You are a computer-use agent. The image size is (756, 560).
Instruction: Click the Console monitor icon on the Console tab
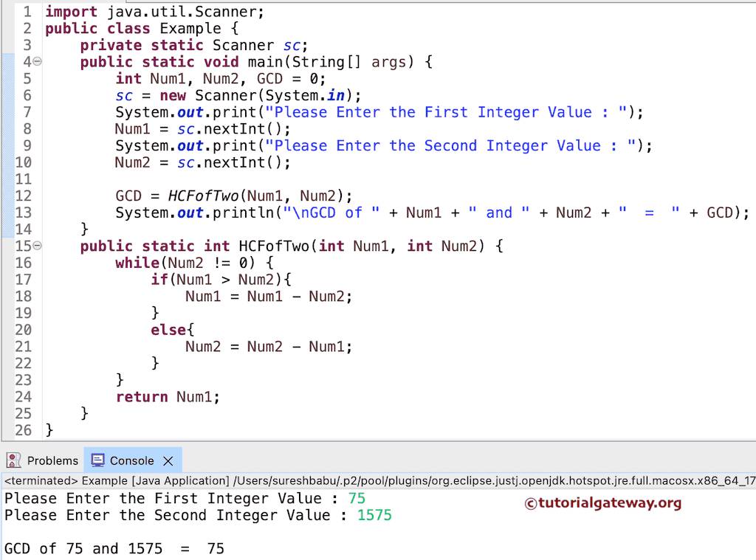click(97, 460)
